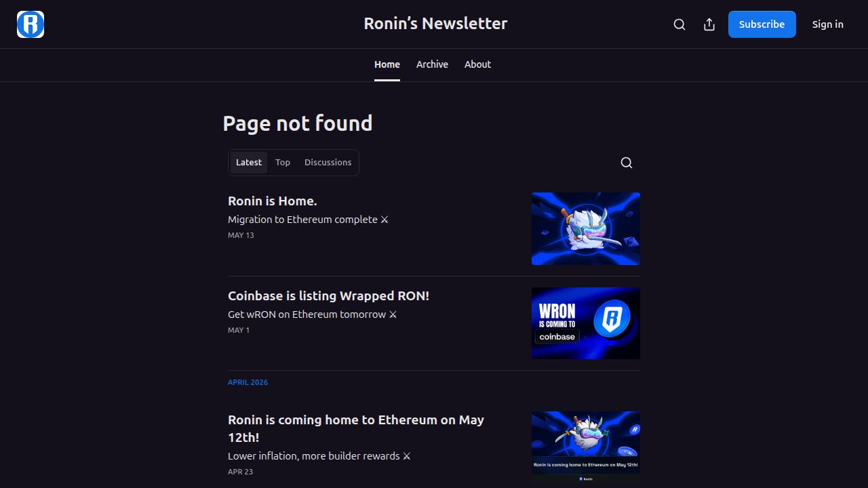The height and width of the screenshot is (488, 868).
Task: Click the 'MAY 1' post date
Action: (239, 330)
